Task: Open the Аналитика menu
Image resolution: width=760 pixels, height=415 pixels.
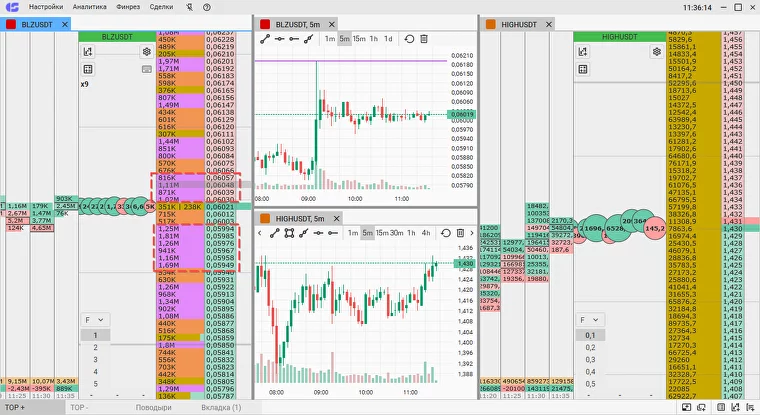Action: point(89,7)
